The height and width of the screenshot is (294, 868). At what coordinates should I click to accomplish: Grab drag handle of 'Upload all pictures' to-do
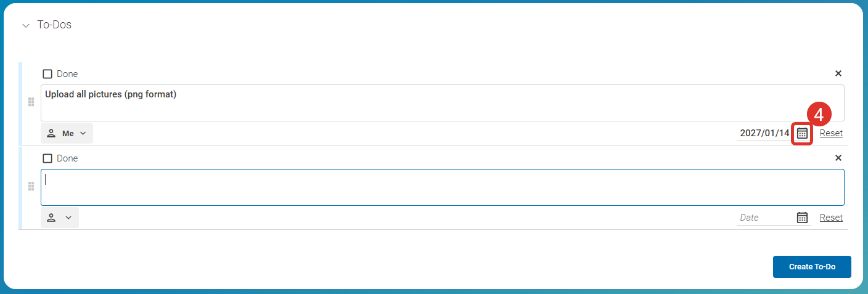(31, 102)
